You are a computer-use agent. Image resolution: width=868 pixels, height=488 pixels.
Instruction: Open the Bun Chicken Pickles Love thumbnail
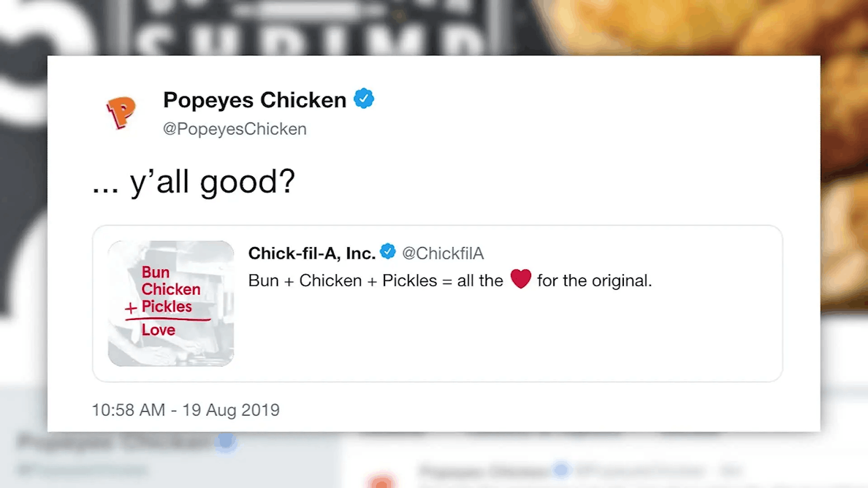point(171,303)
